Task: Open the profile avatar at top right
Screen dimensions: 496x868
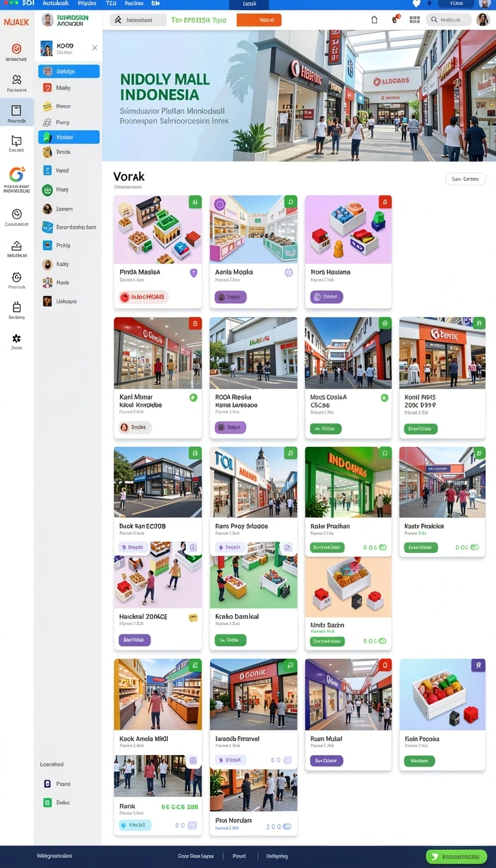Action: 482,20
